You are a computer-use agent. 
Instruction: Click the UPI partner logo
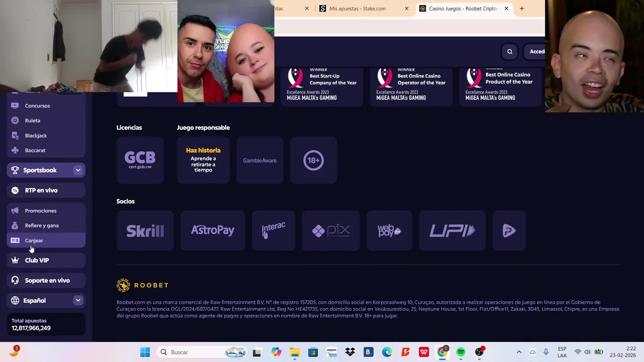pos(452,231)
